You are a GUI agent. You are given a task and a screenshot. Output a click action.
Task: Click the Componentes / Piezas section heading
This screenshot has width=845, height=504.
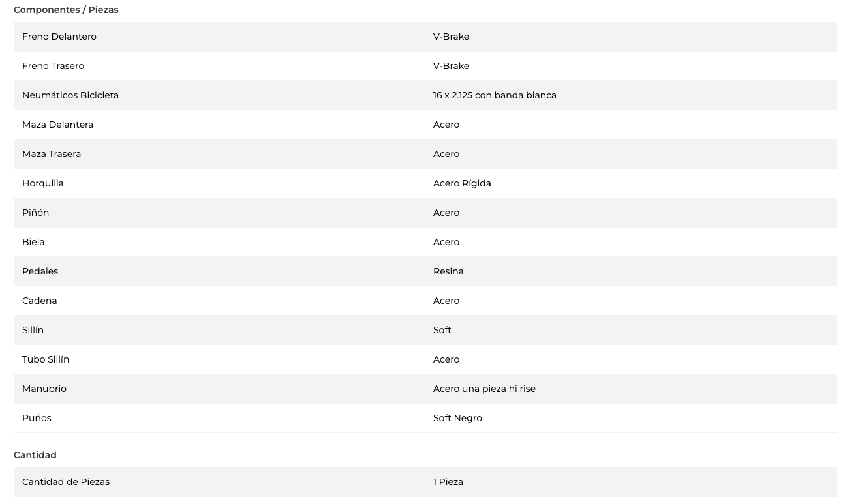click(66, 10)
